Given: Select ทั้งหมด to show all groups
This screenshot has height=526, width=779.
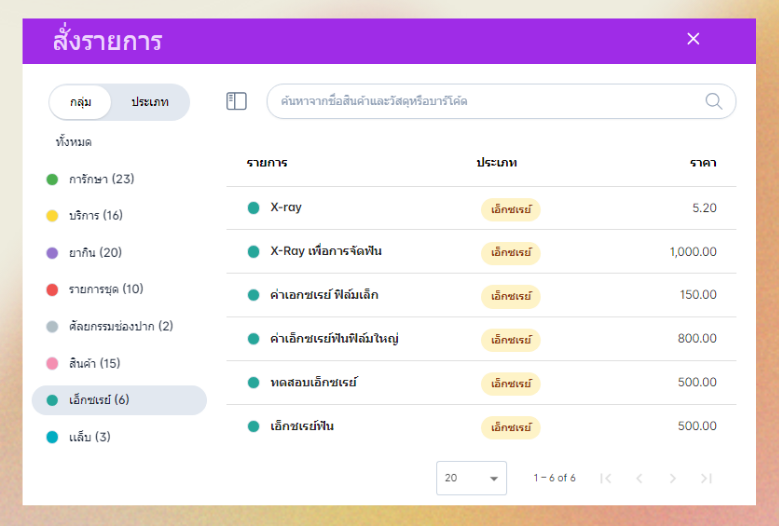Looking at the screenshot, I should tap(74, 142).
